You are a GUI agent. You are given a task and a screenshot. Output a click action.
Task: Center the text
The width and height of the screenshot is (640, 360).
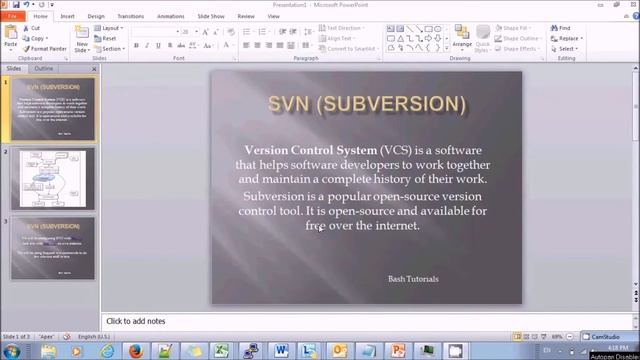tap(257, 45)
